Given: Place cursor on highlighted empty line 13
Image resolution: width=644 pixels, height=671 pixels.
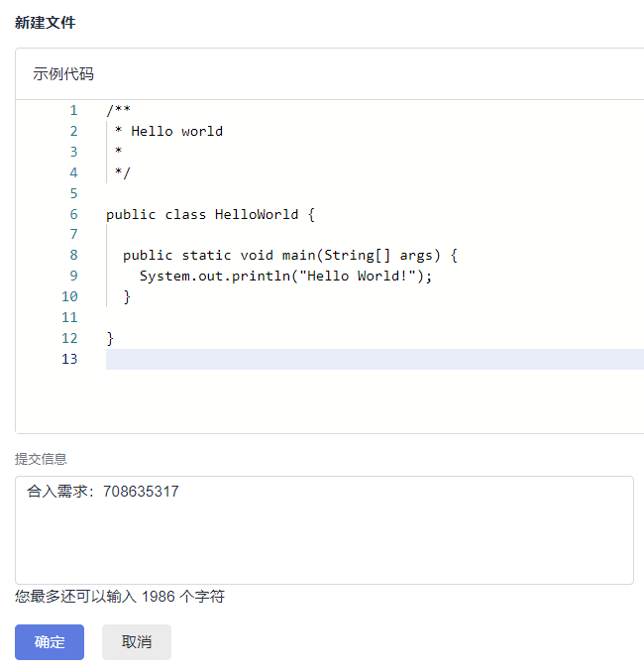Looking at the screenshot, I should click(375, 359).
